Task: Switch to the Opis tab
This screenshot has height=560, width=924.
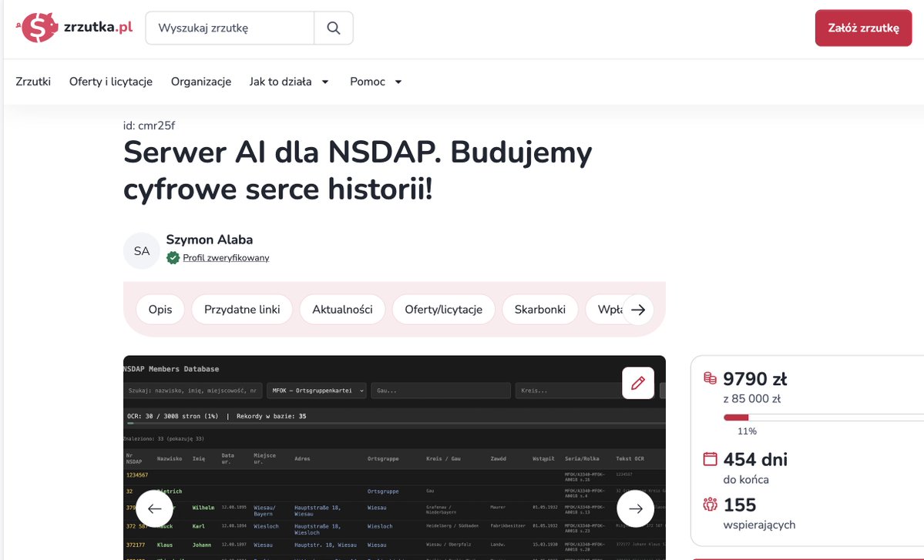Action: pyautogui.click(x=160, y=310)
